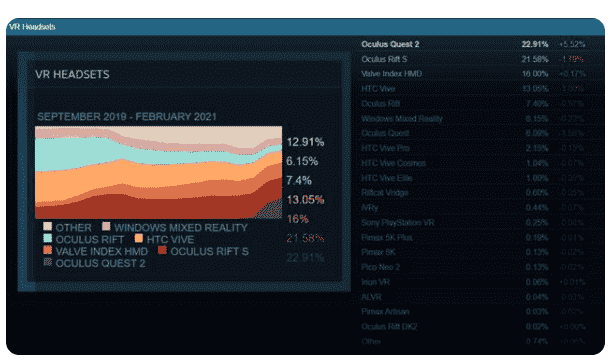Image resolution: width=612 pixels, height=363 pixels.
Task: Select the Oculus Quest list row name
Action: [x=385, y=133]
